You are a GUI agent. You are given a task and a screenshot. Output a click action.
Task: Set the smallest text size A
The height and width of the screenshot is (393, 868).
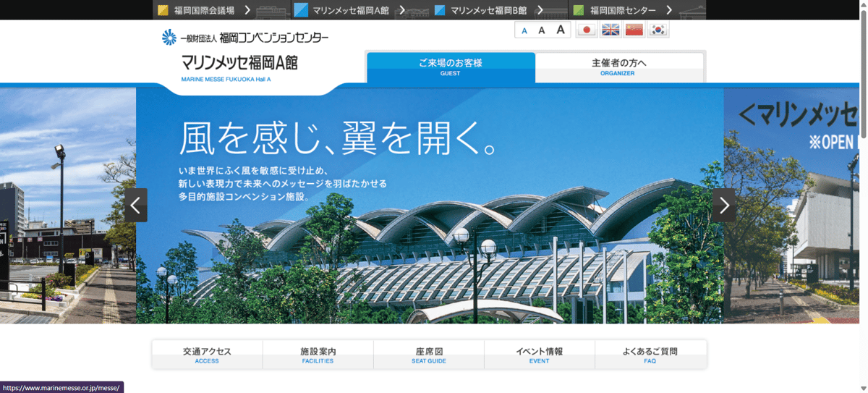click(524, 30)
